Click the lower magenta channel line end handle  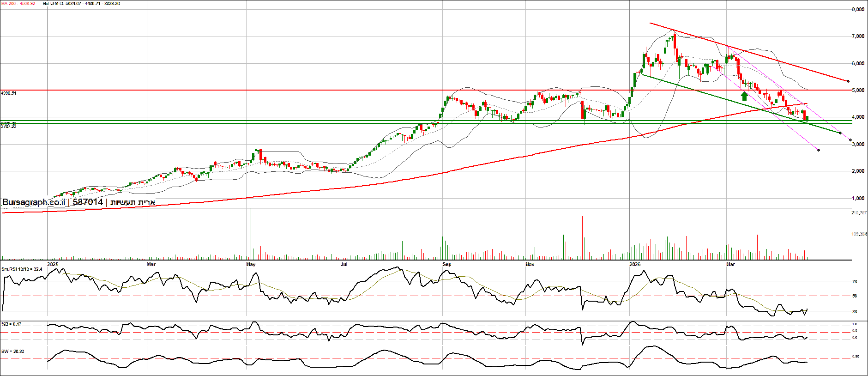[x=819, y=150]
